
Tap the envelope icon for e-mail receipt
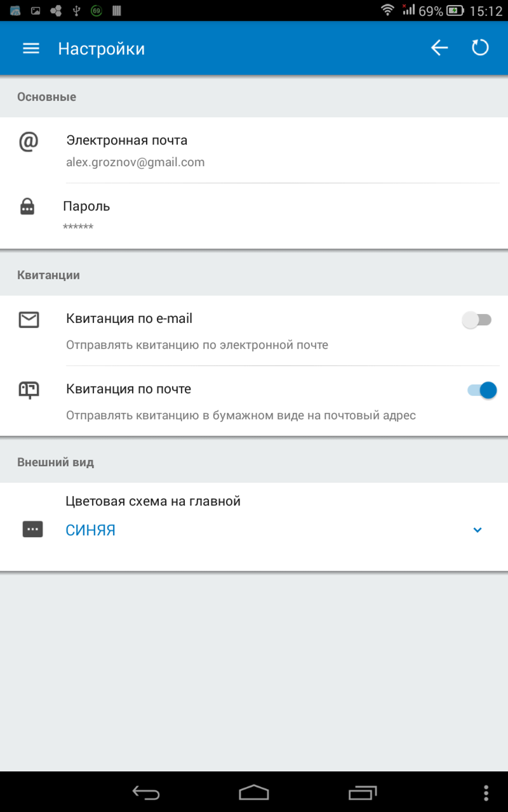coord(29,320)
